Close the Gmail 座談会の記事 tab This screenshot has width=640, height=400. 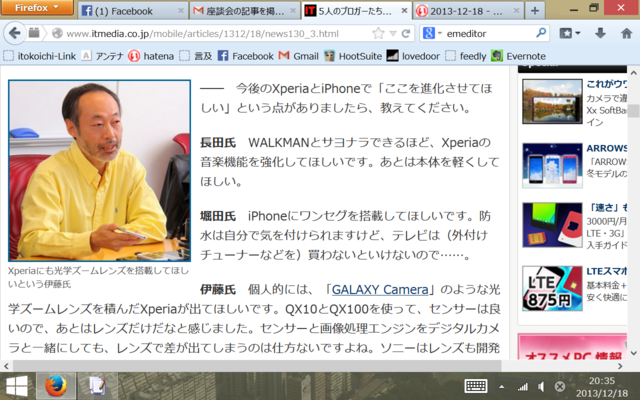tap(293, 11)
